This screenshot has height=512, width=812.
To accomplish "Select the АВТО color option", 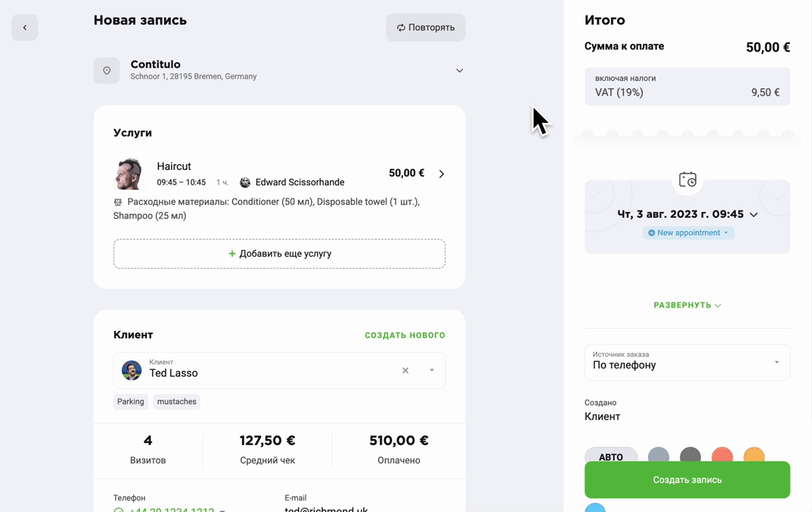I will (x=611, y=455).
